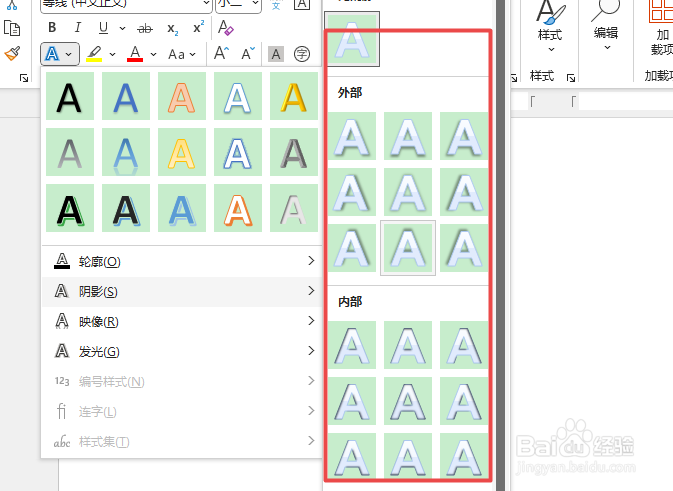
Task: Expand arrow next to 映像(R)
Action: point(311,321)
